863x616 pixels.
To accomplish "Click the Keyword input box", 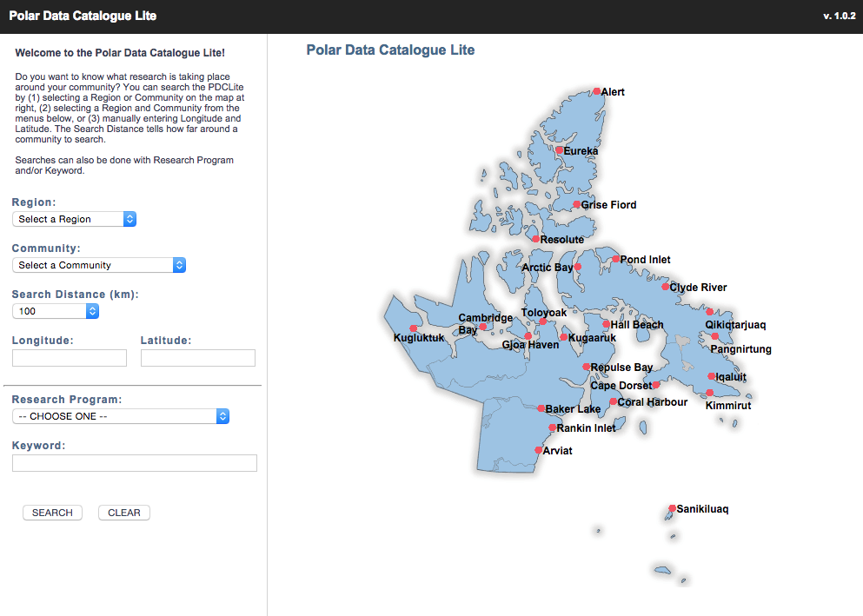I will click(134, 462).
